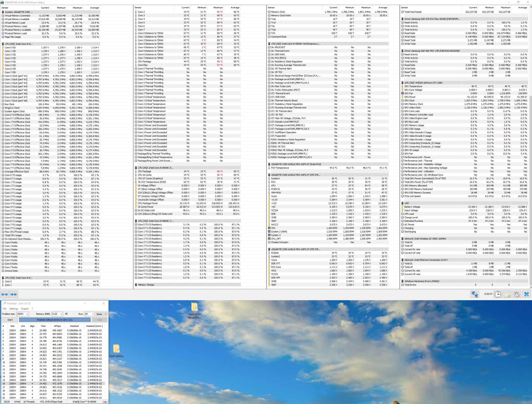Close sensors with the blue X button
This screenshot has height=404, width=532.
pos(526,294)
